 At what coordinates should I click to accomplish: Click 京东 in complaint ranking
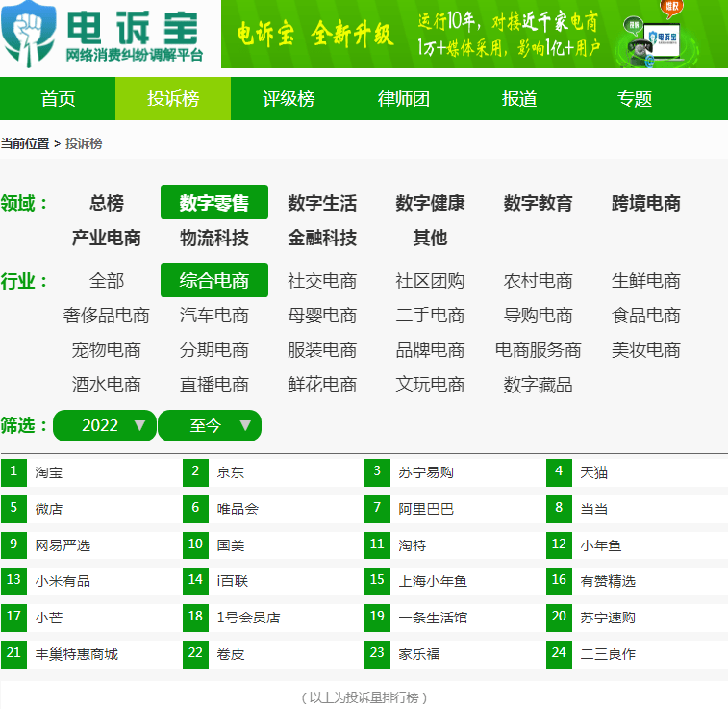[x=231, y=472]
